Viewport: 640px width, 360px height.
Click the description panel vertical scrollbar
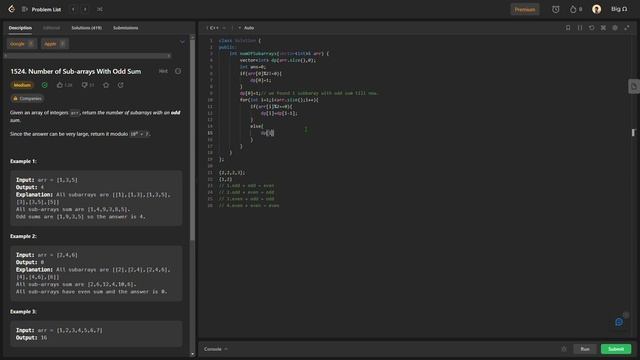(192, 139)
